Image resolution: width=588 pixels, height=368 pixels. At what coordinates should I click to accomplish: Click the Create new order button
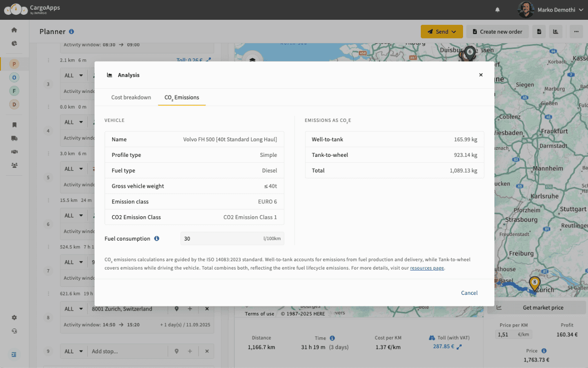pos(498,31)
